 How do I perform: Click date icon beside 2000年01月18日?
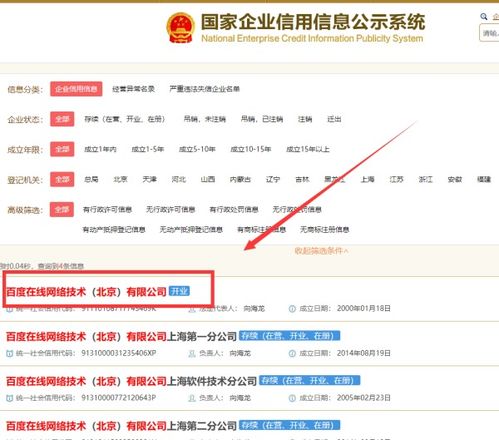click(x=292, y=309)
